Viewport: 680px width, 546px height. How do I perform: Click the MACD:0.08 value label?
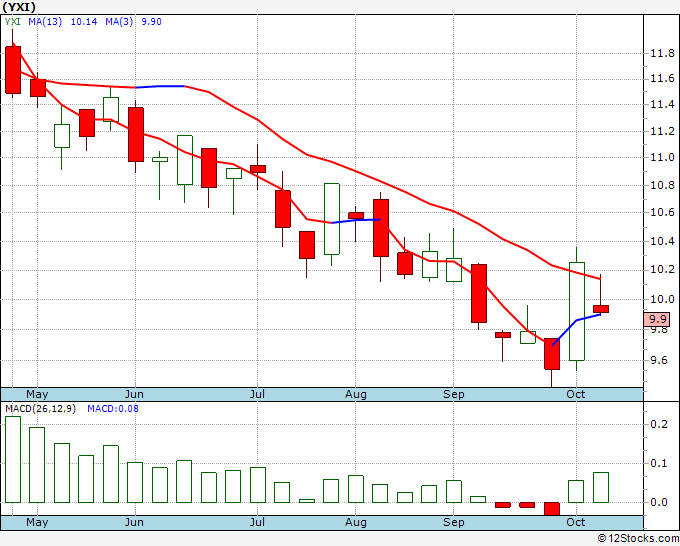113,409
